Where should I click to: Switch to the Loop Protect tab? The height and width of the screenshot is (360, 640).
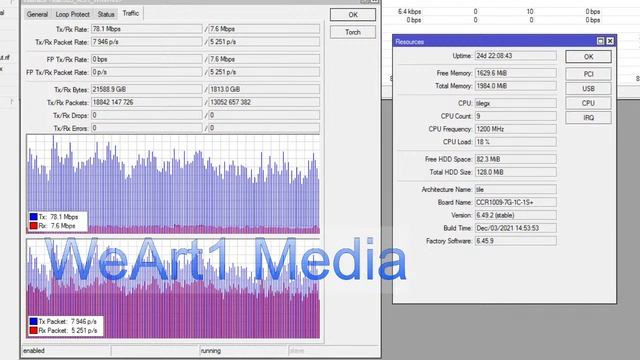click(72, 14)
